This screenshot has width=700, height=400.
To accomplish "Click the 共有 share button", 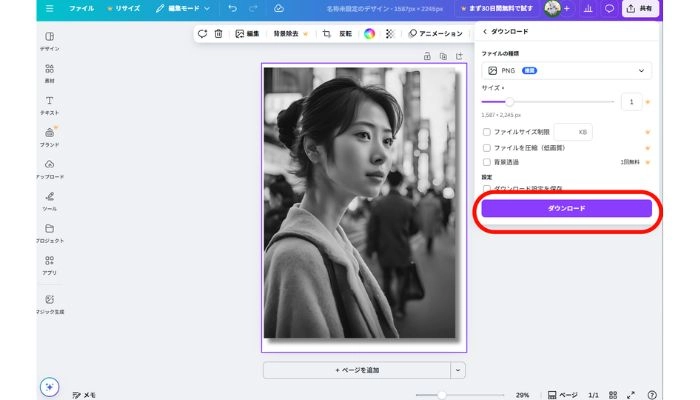I will [x=640, y=8].
